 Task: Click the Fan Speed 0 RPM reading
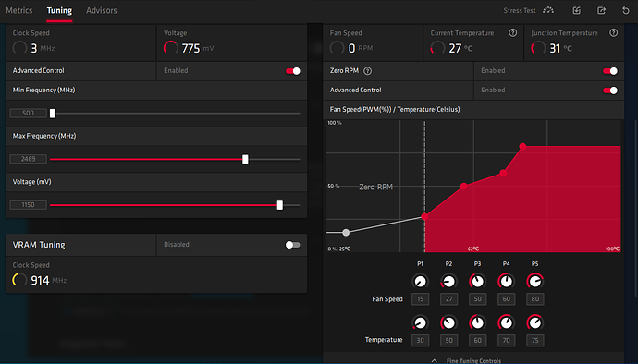351,48
